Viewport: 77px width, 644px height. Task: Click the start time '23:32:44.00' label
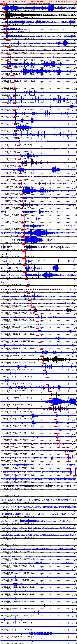click(4, 3)
